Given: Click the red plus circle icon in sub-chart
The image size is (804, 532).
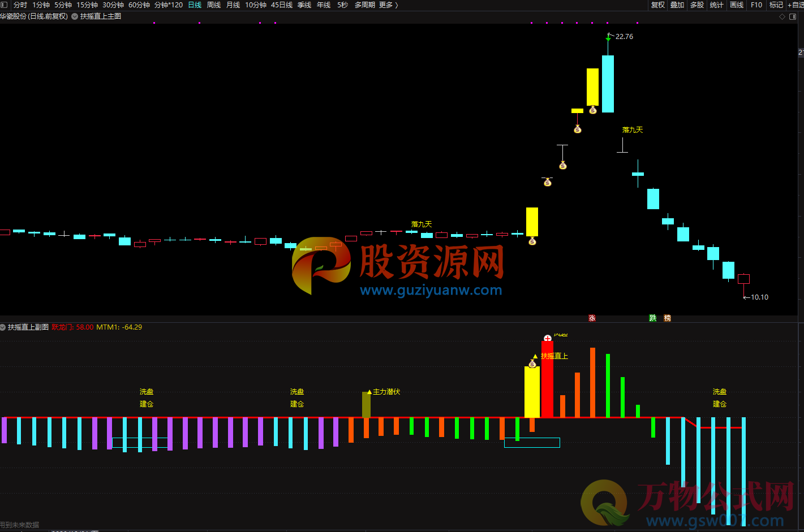Looking at the screenshot, I should 548,338.
